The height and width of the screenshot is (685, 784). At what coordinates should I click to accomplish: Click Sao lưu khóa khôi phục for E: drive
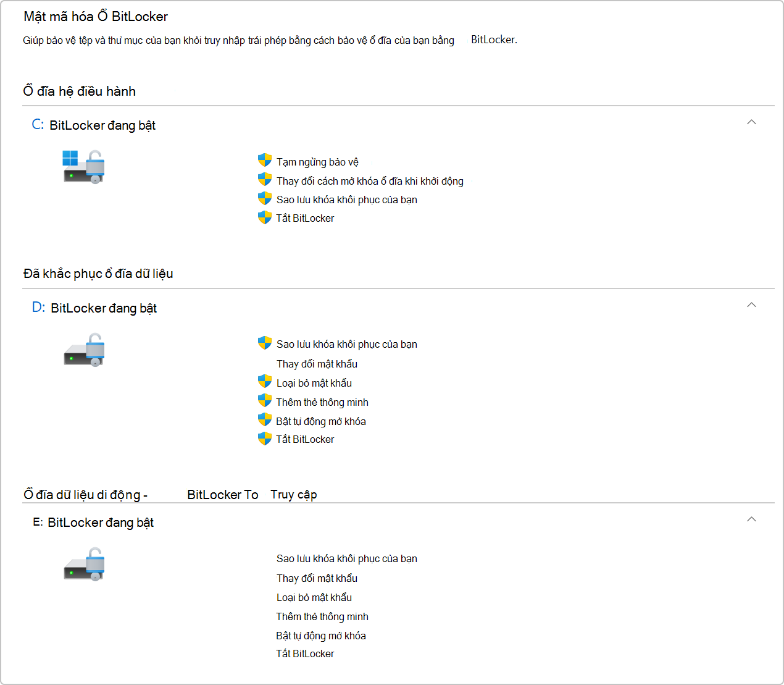pos(347,558)
